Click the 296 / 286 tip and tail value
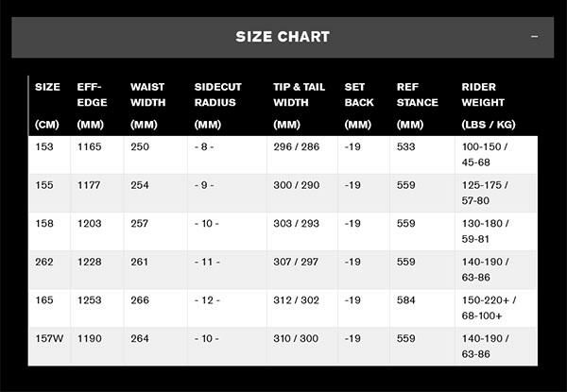567x392 pixels. [297, 147]
